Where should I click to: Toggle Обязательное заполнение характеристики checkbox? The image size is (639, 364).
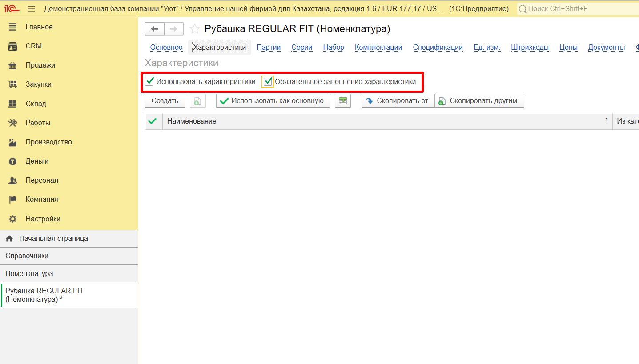pyautogui.click(x=268, y=82)
